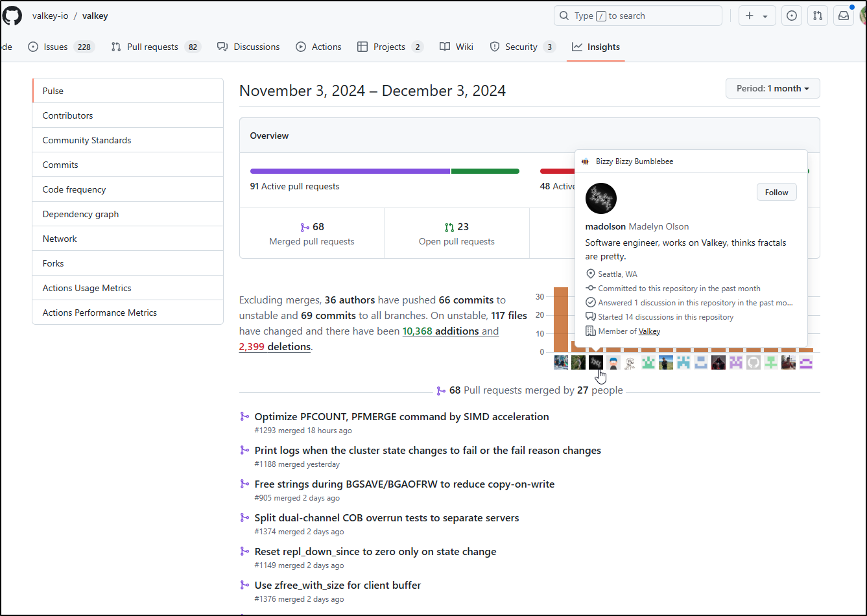Open PR Optimize PFCOUNT, PFMERGE command by SIMD acceleration
The width and height of the screenshot is (867, 616).
point(401,416)
